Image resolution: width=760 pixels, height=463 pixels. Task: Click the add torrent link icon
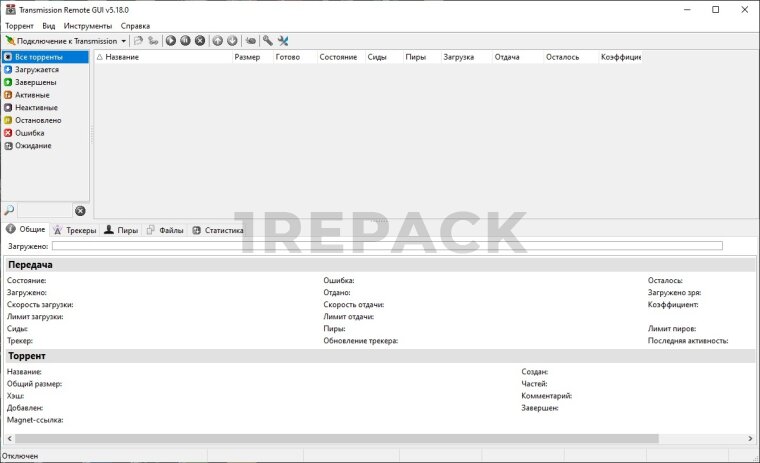(153, 41)
